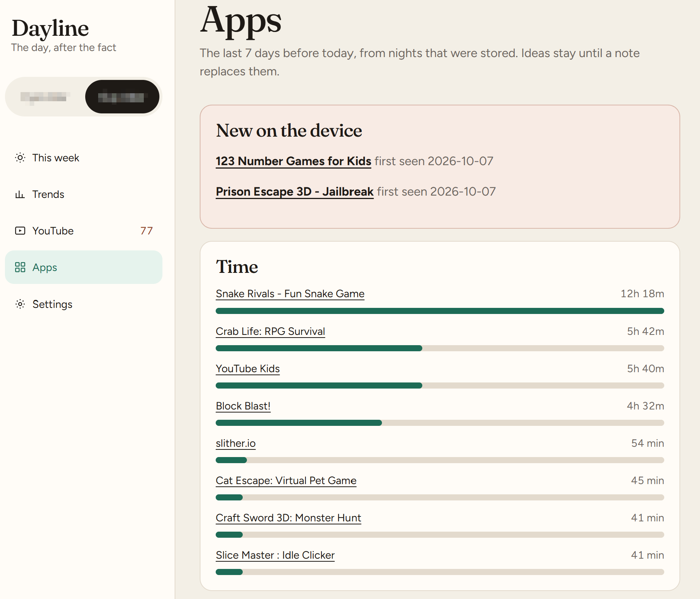Click the play icon beside YouTube

pyautogui.click(x=20, y=231)
